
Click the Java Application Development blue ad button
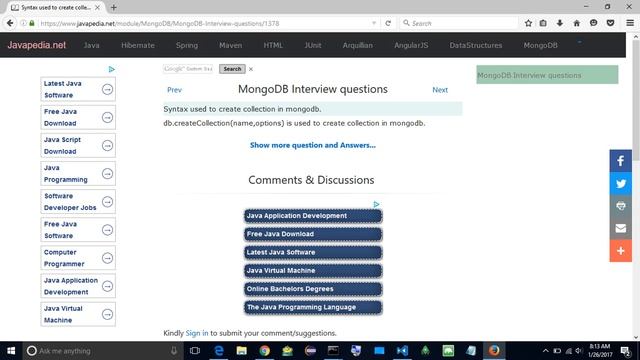click(313, 216)
